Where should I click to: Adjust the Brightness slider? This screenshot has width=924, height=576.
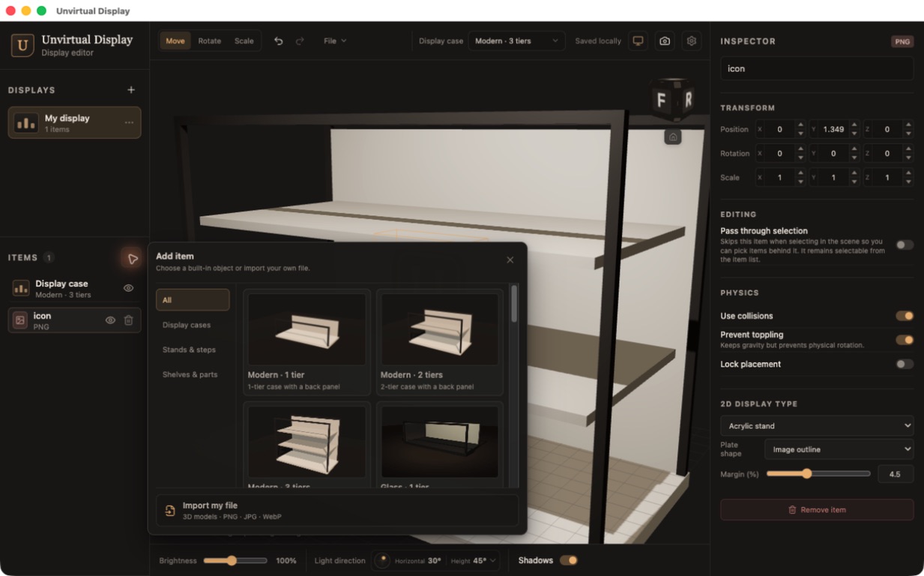click(x=235, y=560)
